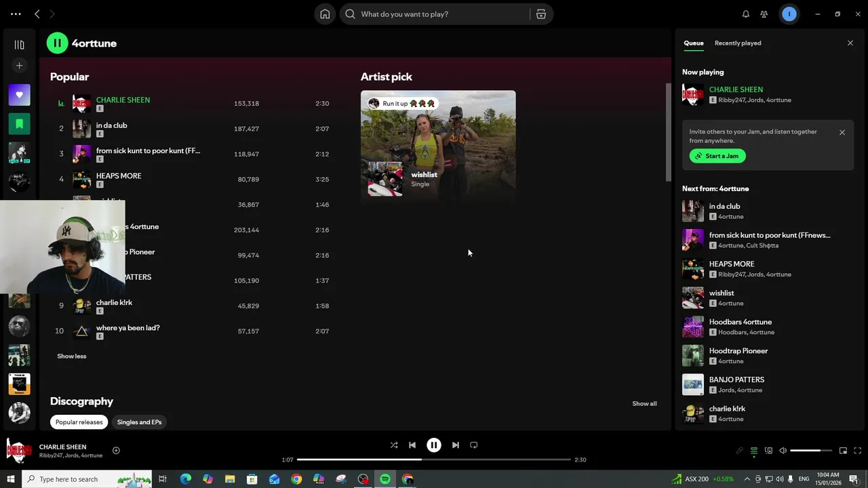Select 'Hoodtrap Pioneer' in queue
This screenshot has height=488, width=868.
tap(768, 356)
